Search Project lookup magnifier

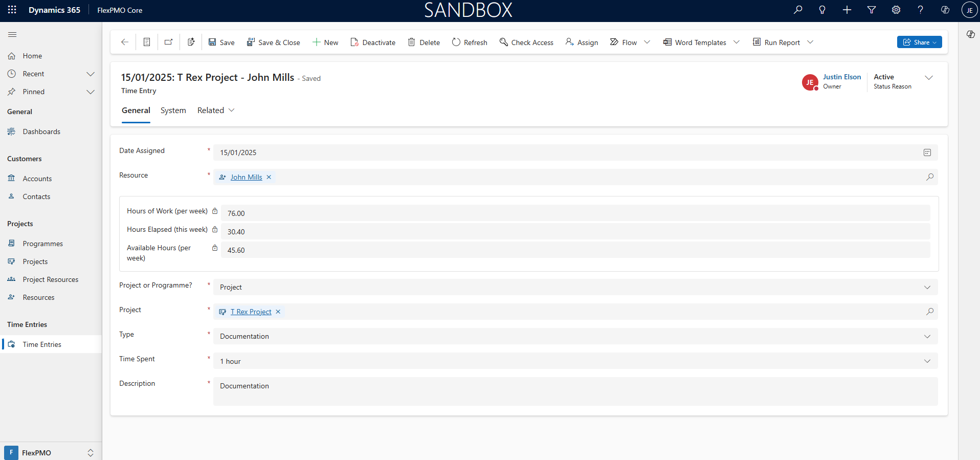pyautogui.click(x=930, y=312)
